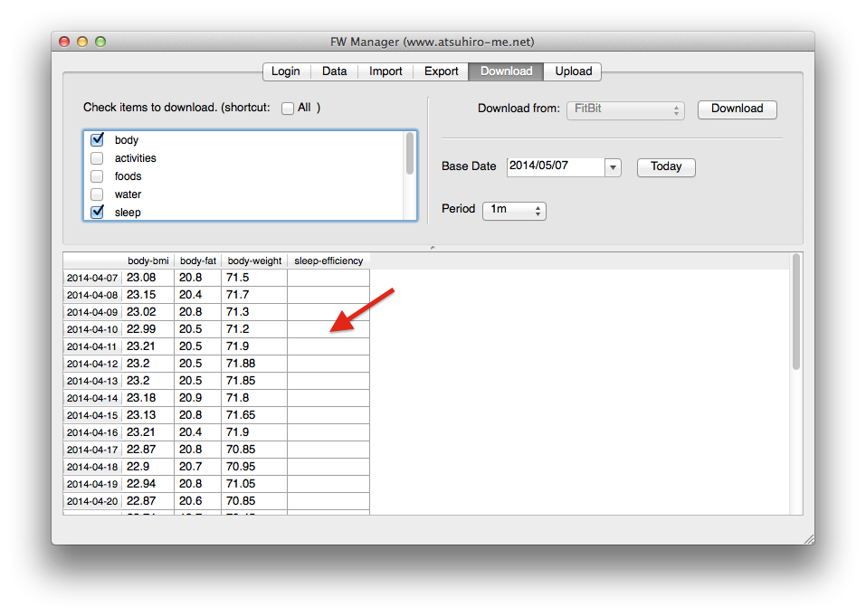Click the body-fat column header
Viewport: 866px width, 616px height.
point(197,261)
